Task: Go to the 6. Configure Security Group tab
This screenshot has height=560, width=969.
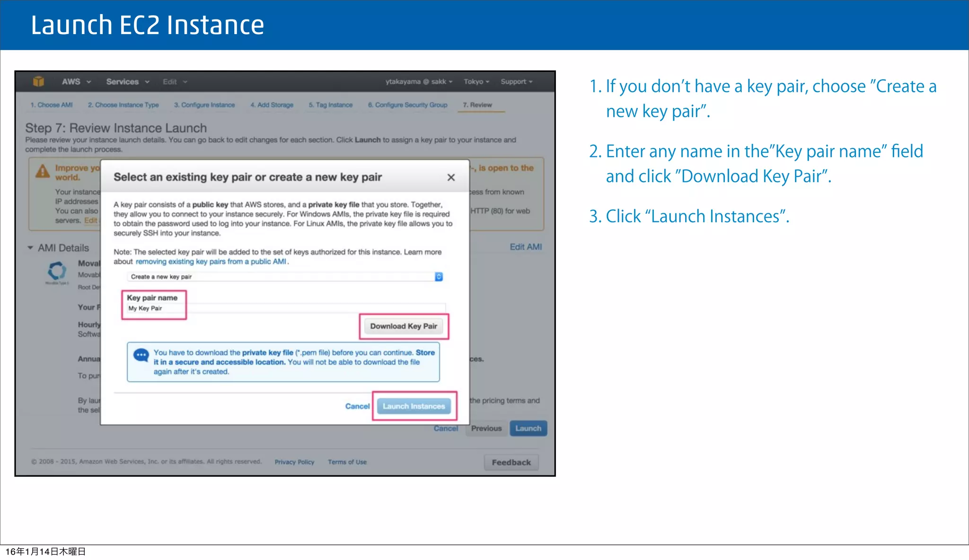Action: (407, 105)
